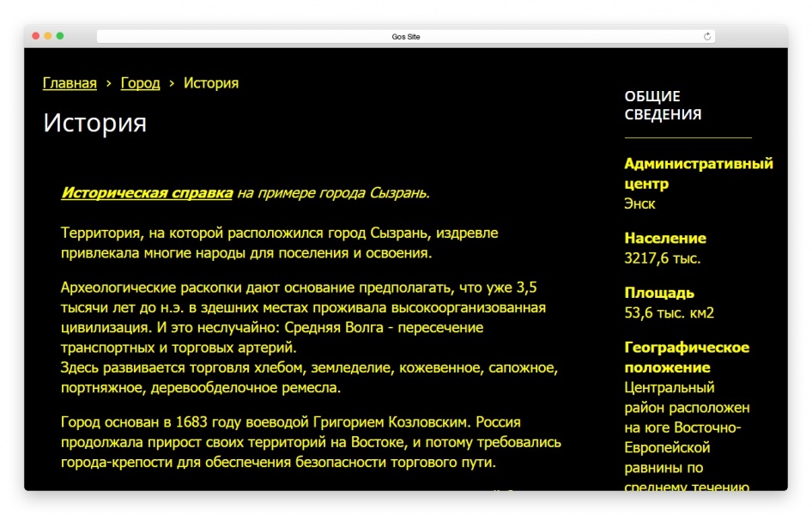Screen dimensions: 812x515
Task: Click the chevron between Главная and Город
Action: (x=109, y=83)
